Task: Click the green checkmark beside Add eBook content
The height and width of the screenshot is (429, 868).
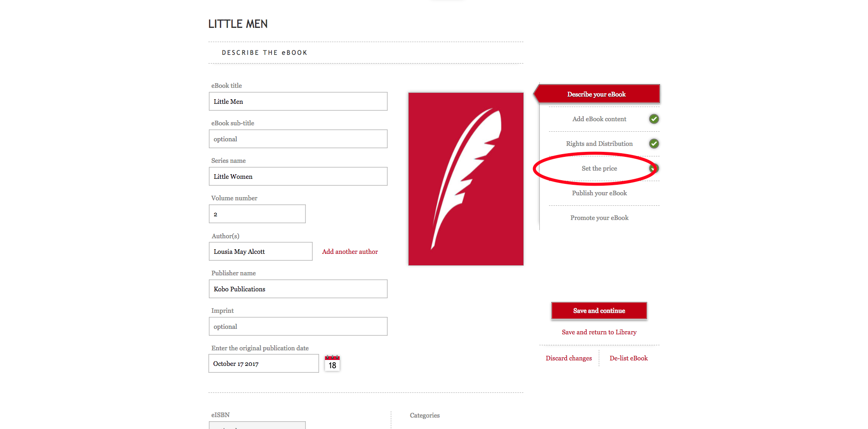Action: tap(654, 119)
